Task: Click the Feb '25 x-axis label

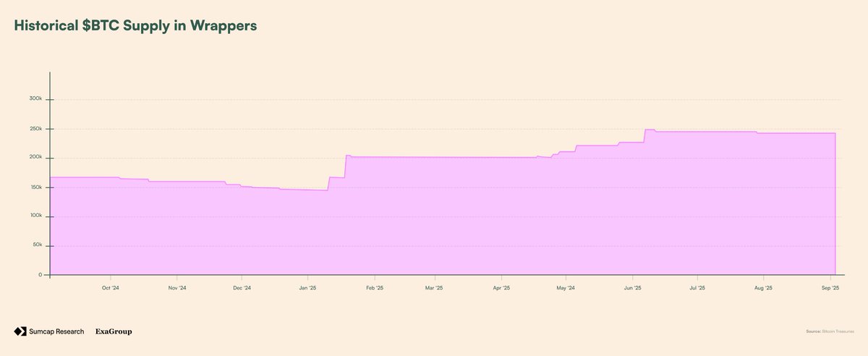Action: 375,288
